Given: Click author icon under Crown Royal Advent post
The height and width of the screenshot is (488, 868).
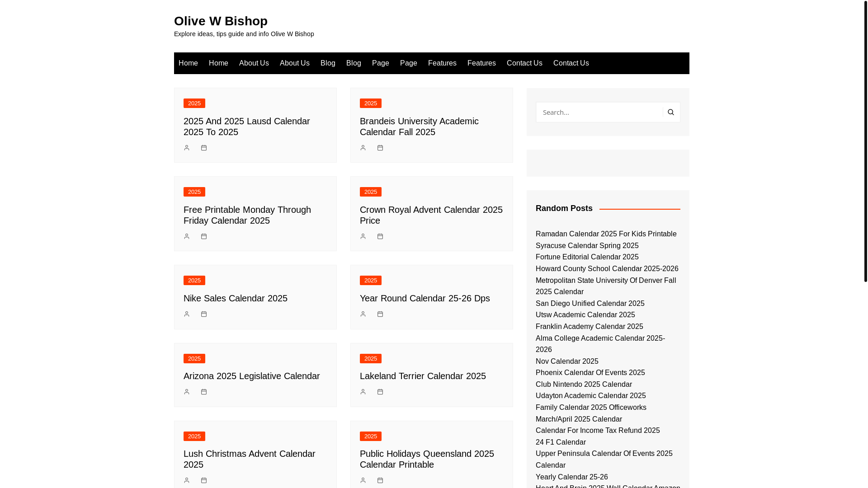Looking at the screenshot, I should [x=363, y=236].
